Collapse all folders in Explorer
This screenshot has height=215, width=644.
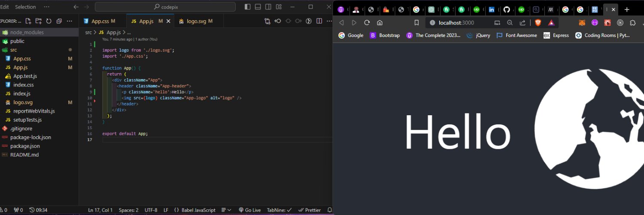point(59,21)
